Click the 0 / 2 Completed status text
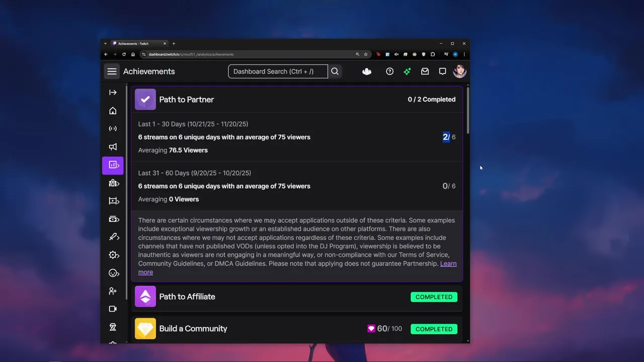 [x=432, y=100]
